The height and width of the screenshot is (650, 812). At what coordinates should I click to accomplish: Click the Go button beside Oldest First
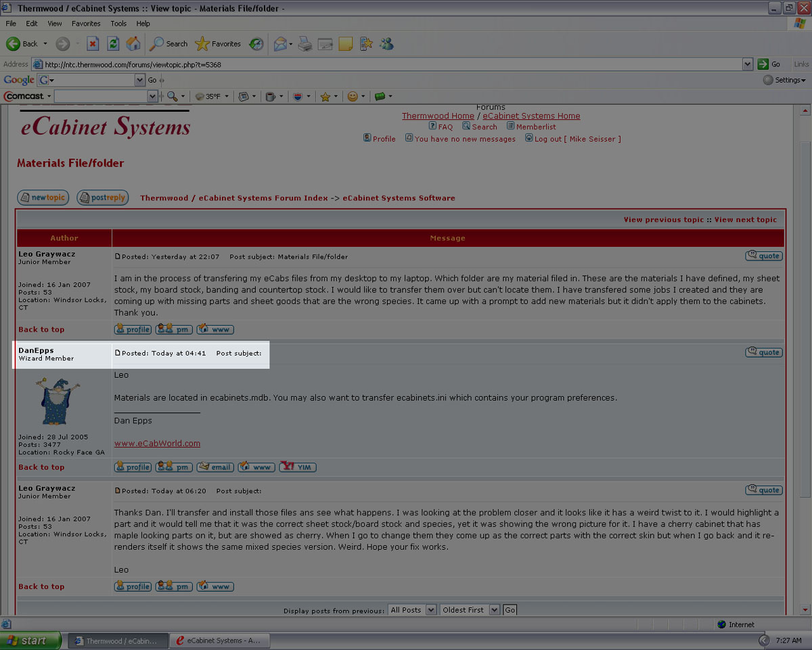(x=510, y=610)
